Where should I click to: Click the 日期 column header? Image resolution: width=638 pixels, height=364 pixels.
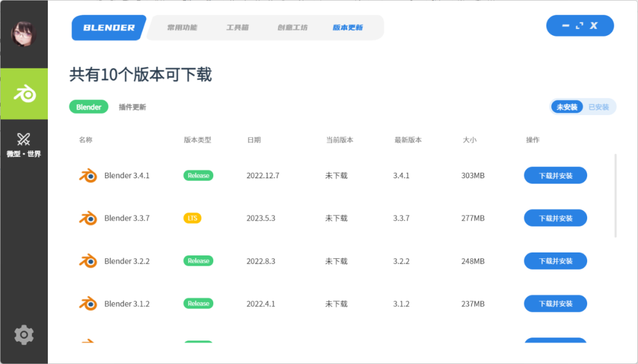(x=254, y=140)
